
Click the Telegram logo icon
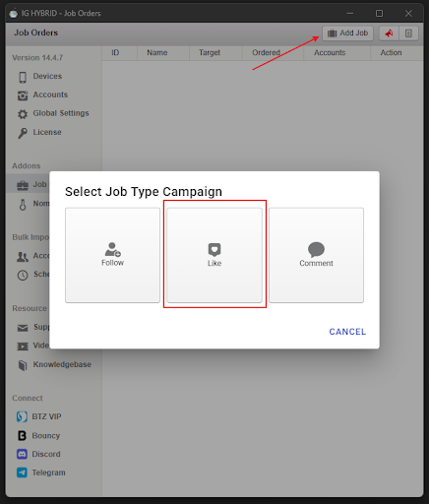point(22,472)
